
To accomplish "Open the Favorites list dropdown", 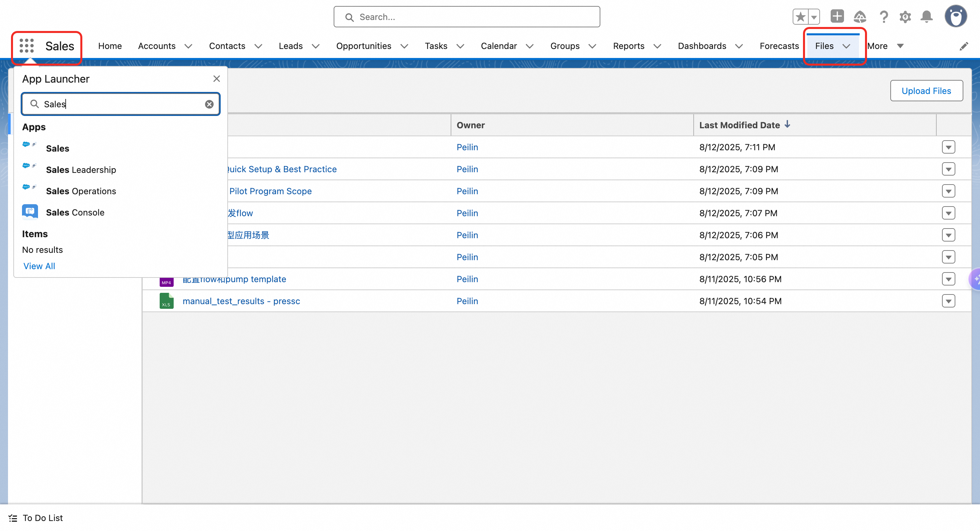I will (814, 17).
